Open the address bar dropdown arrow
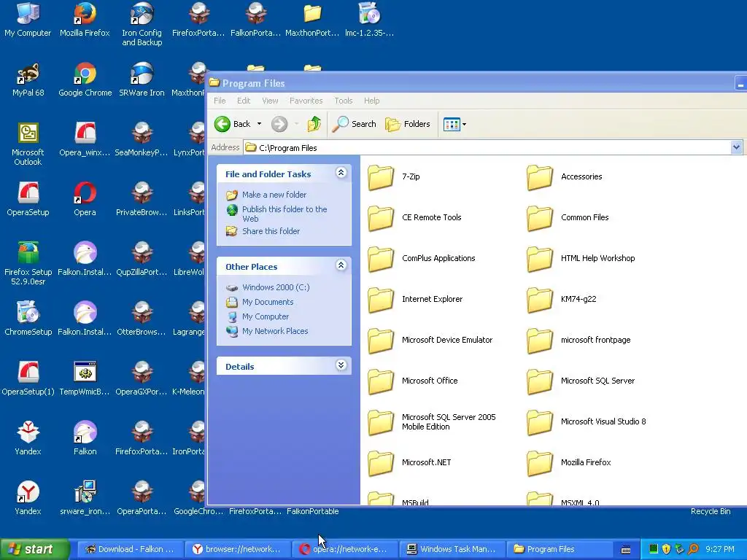Viewport: 747px width, 560px height. [736, 147]
